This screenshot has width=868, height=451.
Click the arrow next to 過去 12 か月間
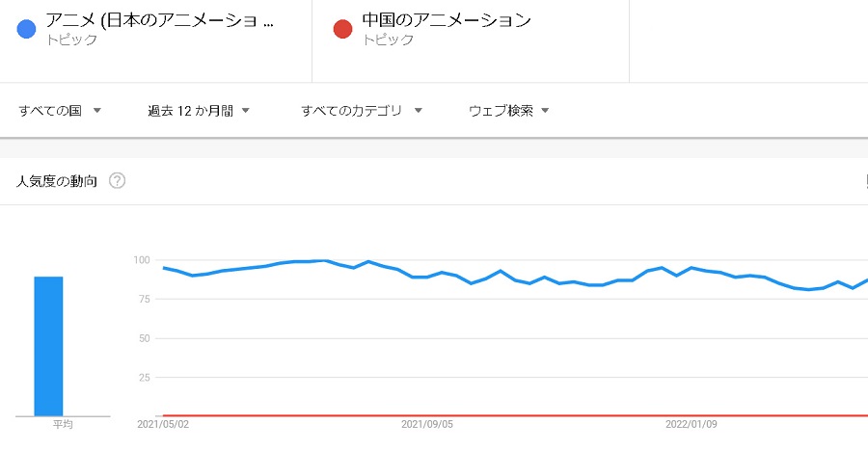click(x=245, y=111)
